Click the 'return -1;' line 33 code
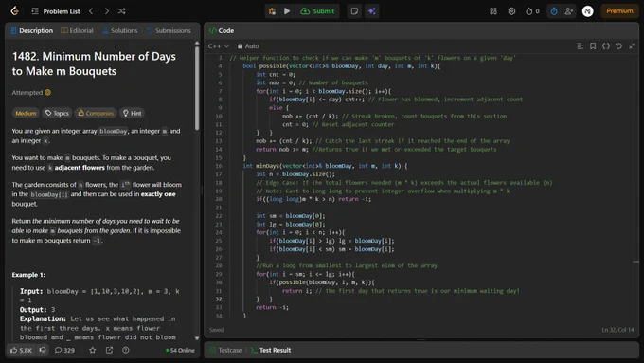Viewport: 644px width, 363px height. tap(273, 307)
